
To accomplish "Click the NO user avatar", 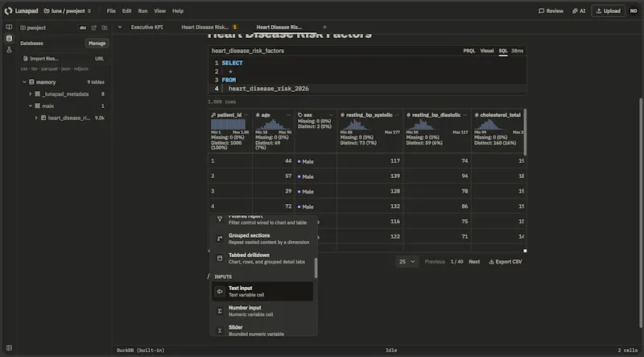I will [634, 11].
